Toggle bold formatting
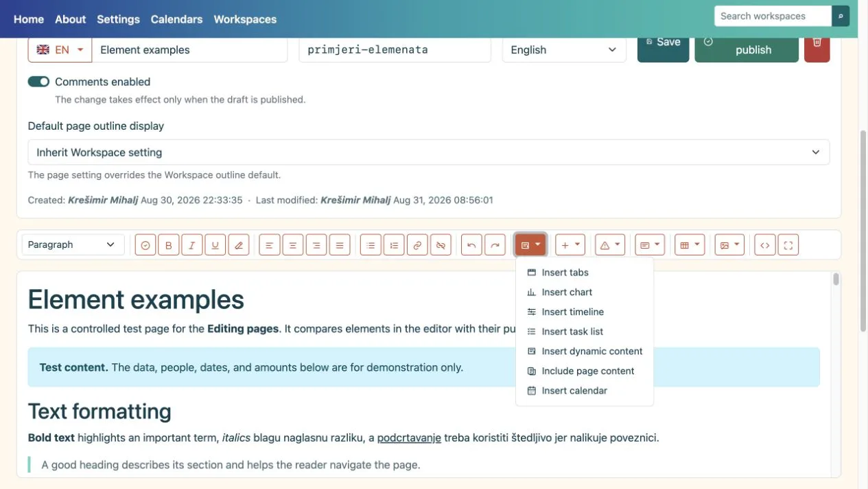The image size is (868, 489). [169, 245]
